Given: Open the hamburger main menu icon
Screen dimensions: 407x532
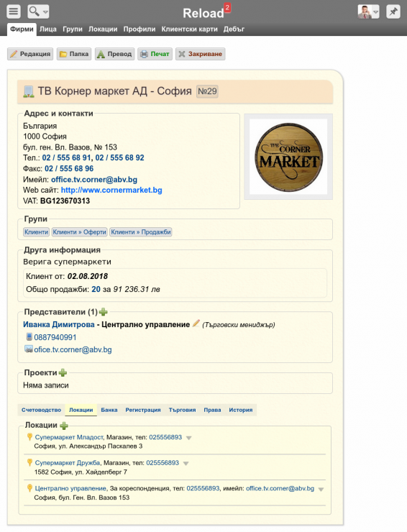Looking at the screenshot, I should [x=14, y=12].
